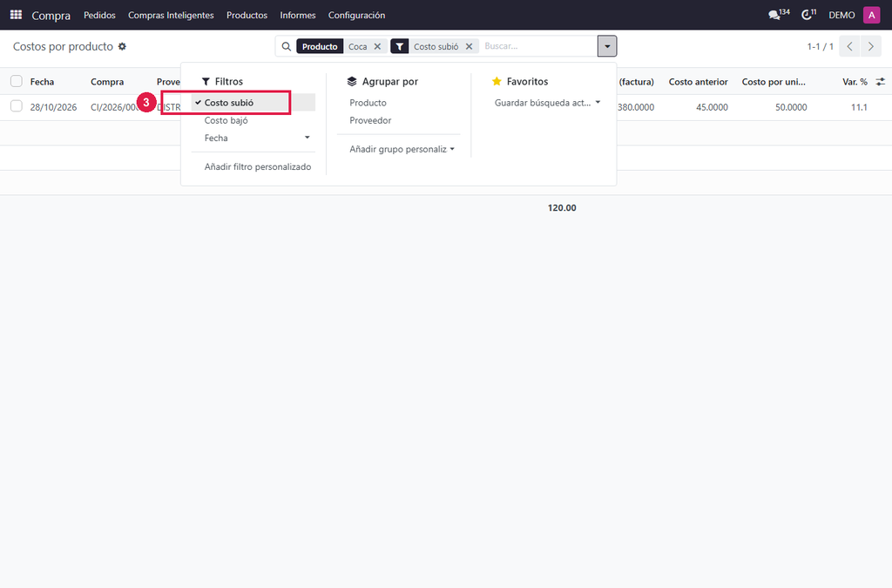The width and height of the screenshot is (892, 588).
Task: Tick the checkbox for the 28/10/2026 row
Action: (x=17, y=106)
